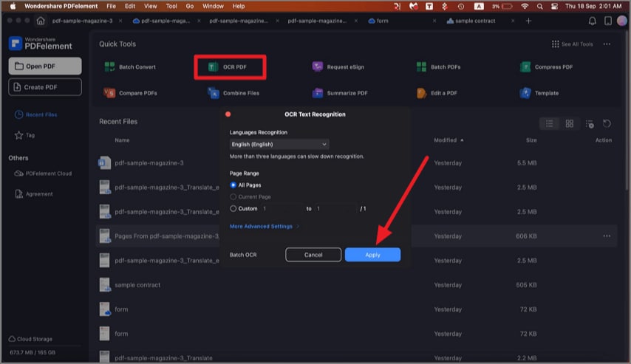Sort files by Modified column

[448, 140]
